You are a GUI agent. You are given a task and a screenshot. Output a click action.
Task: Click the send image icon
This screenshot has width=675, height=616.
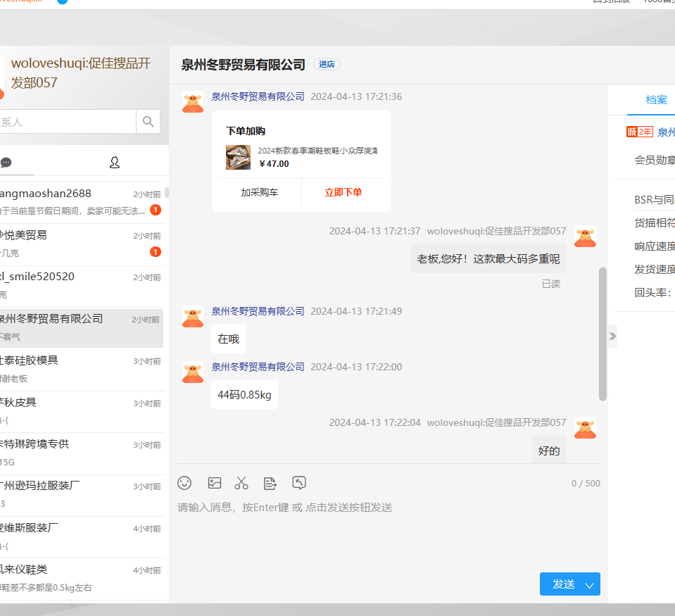click(x=215, y=483)
